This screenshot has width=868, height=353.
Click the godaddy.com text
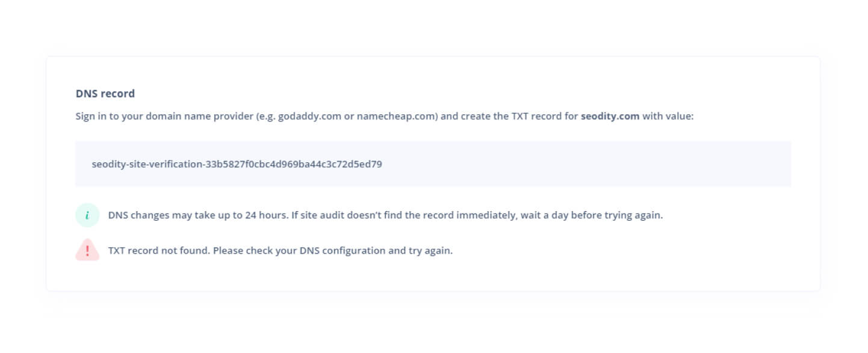coord(309,116)
